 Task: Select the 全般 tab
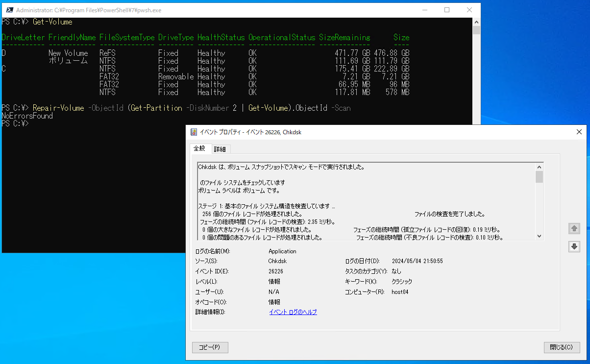point(200,148)
